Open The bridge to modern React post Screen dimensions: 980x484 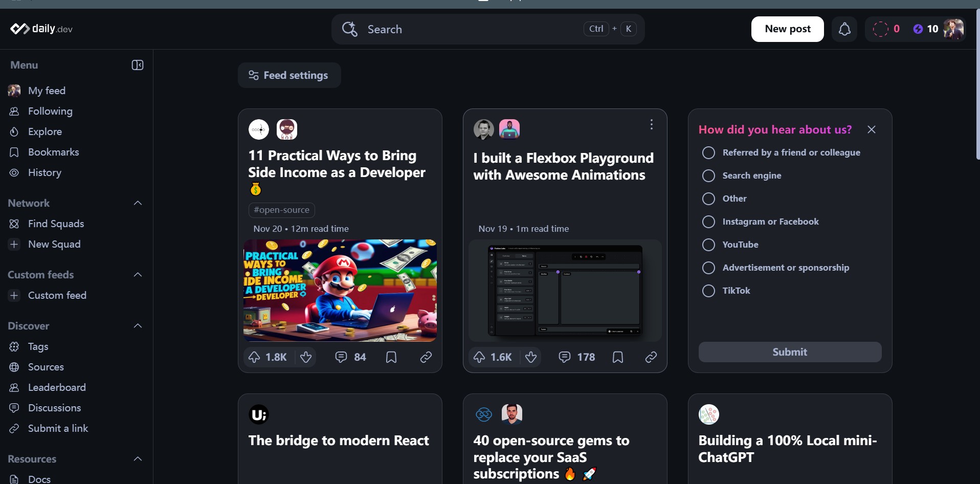pyautogui.click(x=339, y=441)
